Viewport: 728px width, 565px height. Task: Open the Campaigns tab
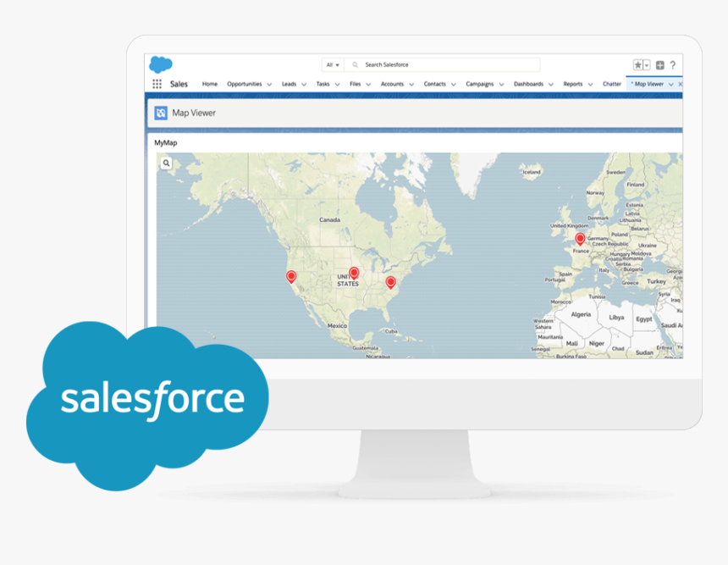pyautogui.click(x=480, y=84)
